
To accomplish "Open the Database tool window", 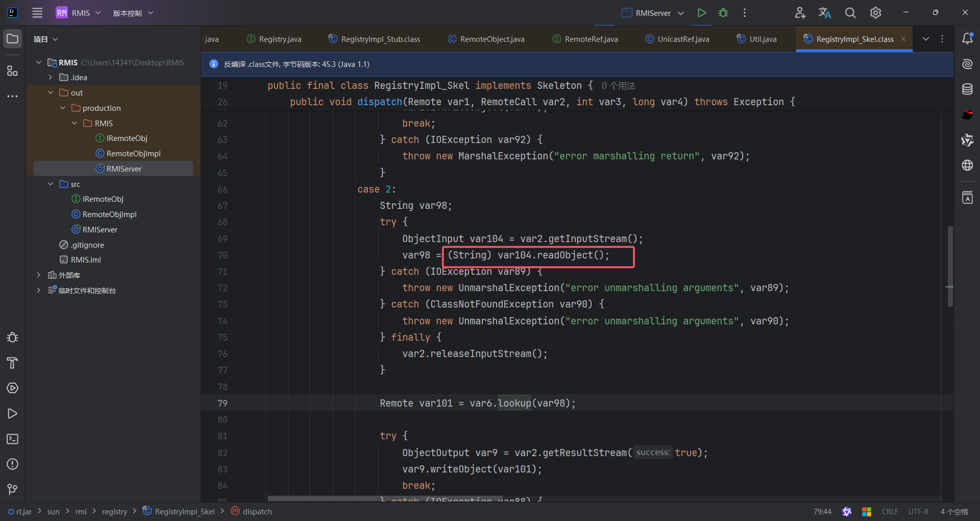I will tap(967, 89).
